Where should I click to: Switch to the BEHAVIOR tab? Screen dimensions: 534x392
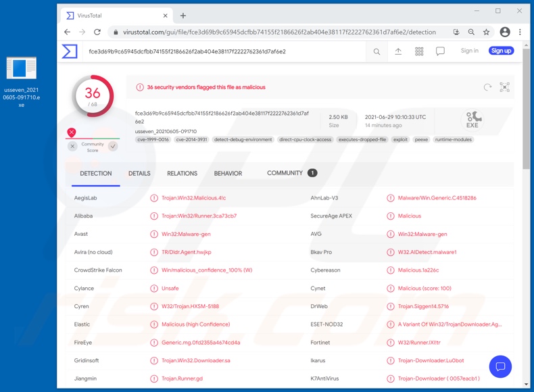228,174
